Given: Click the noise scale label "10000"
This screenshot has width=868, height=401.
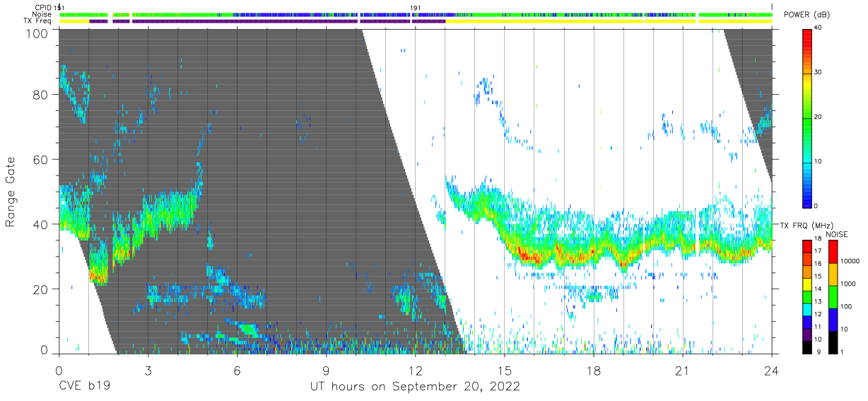Looking at the screenshot, I should pos(850,262).
